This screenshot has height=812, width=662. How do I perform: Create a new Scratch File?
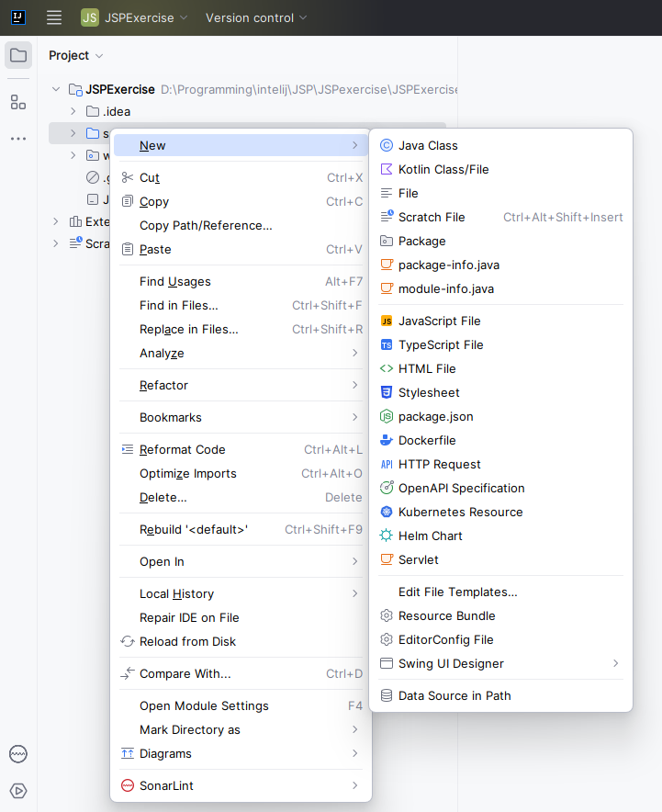coord(500,217)
